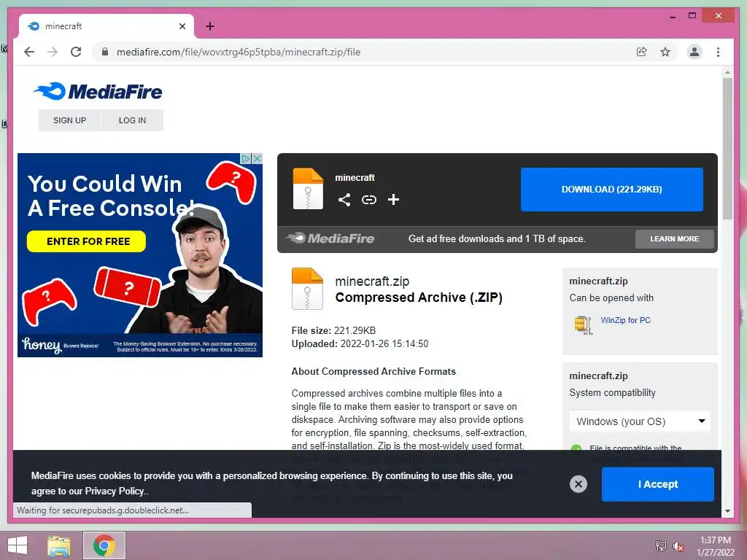
Task: Click the 'Uploaded: 2022-01-26 15:14:50' text
Action: coord(360,344)
